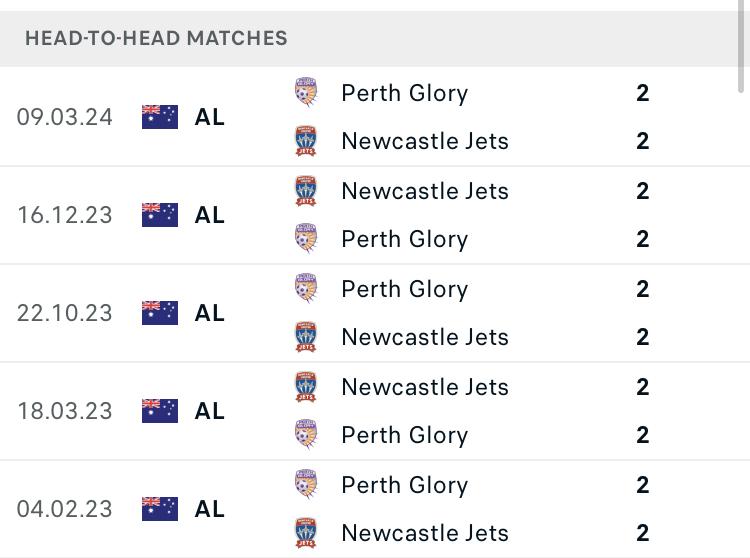Click Australian flag icon for 22.10.23 match
The image size is (750, 558).
coord(160,313)
